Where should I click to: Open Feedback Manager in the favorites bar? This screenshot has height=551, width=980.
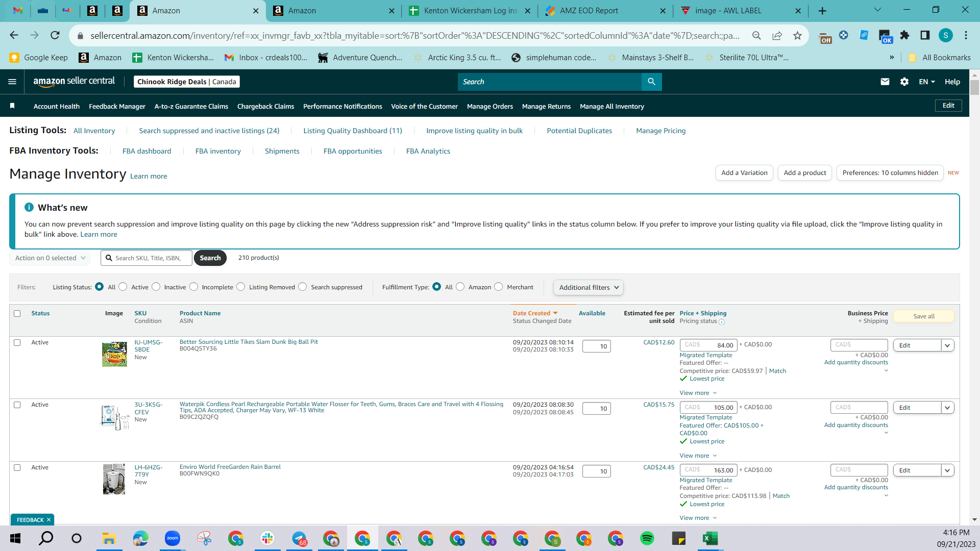[x=117, y=106]
